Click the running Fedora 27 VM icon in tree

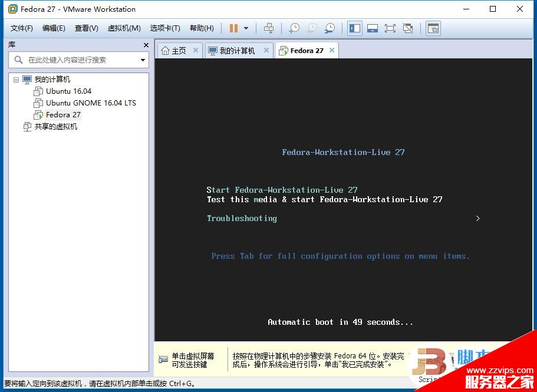click(x=38, y=115)
